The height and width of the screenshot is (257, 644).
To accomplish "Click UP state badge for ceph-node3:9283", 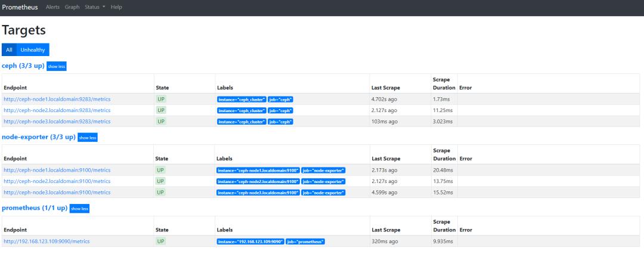I will [x=161, y=121].
